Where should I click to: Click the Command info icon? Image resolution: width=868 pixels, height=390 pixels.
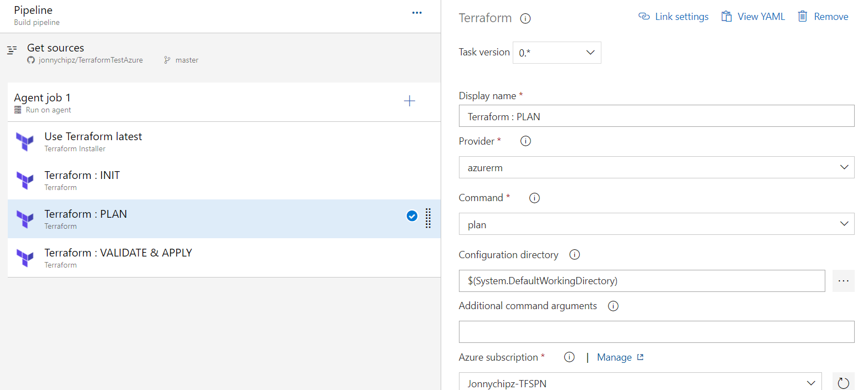pyautogui.click(x=534, y=198)
